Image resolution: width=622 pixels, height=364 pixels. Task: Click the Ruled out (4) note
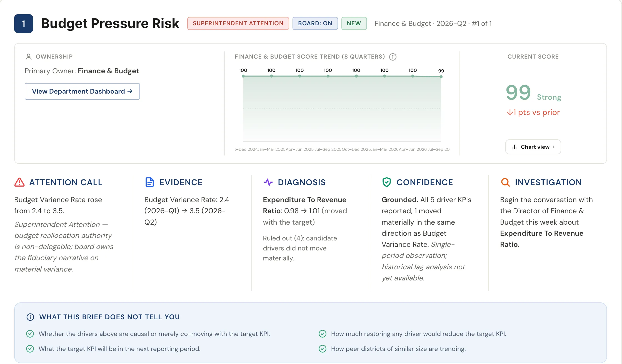(x=300, y=248)
